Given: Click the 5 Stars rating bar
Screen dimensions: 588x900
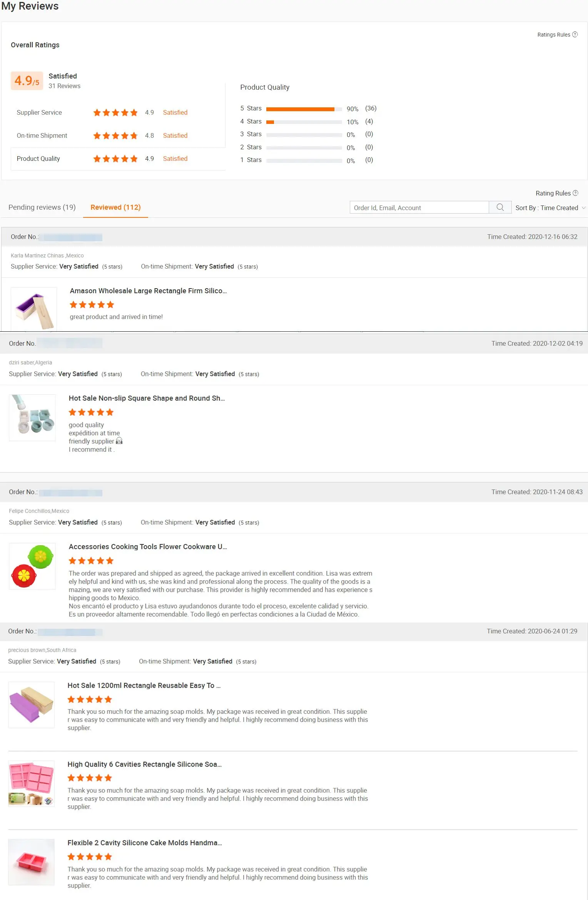Looking at the screenshot, I should coord(304,109).
